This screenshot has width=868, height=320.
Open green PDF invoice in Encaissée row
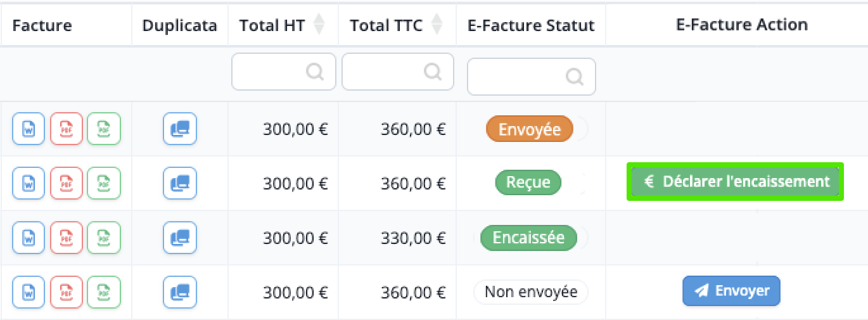click(104, 238)
